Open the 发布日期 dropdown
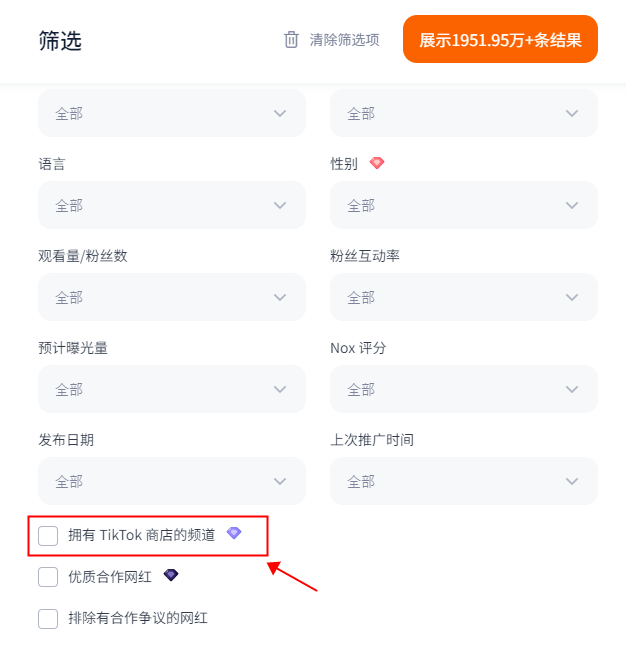Image resolution: width=626 pixels, height=661 pixels. click(x=171, y=481)
